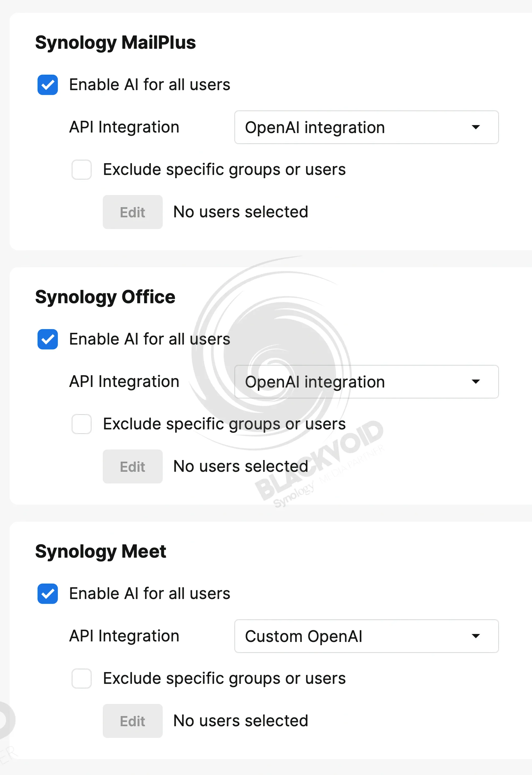Click the Synology Meet heading
Viewport: 532px width, 775px height.
(100, 551)
